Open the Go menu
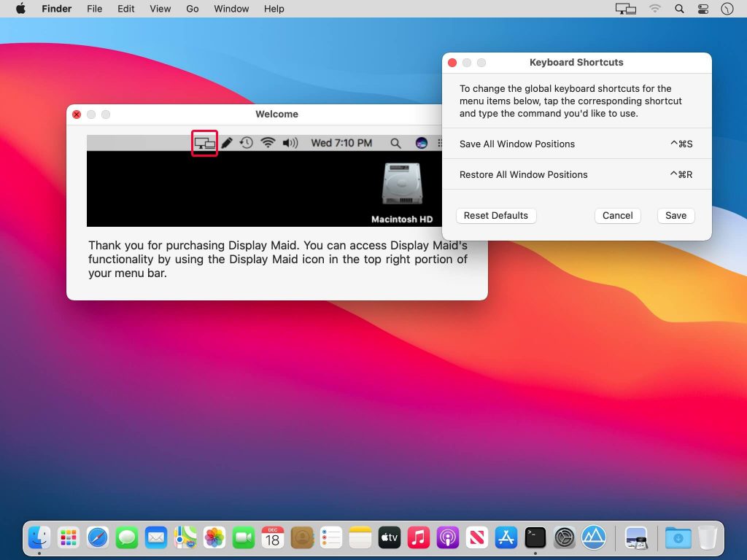This screenshot has height=560, width=747. [193, 9]
